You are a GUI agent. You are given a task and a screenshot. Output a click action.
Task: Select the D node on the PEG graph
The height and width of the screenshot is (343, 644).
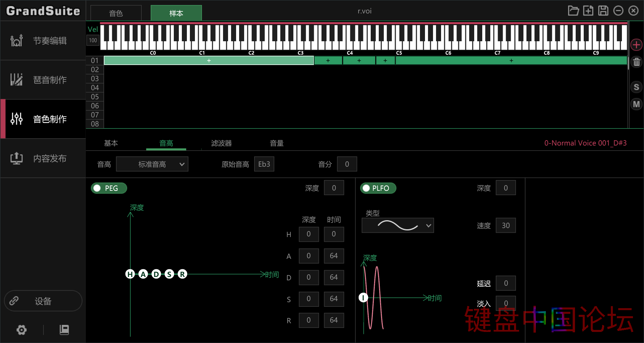click(x=156, y=274)
